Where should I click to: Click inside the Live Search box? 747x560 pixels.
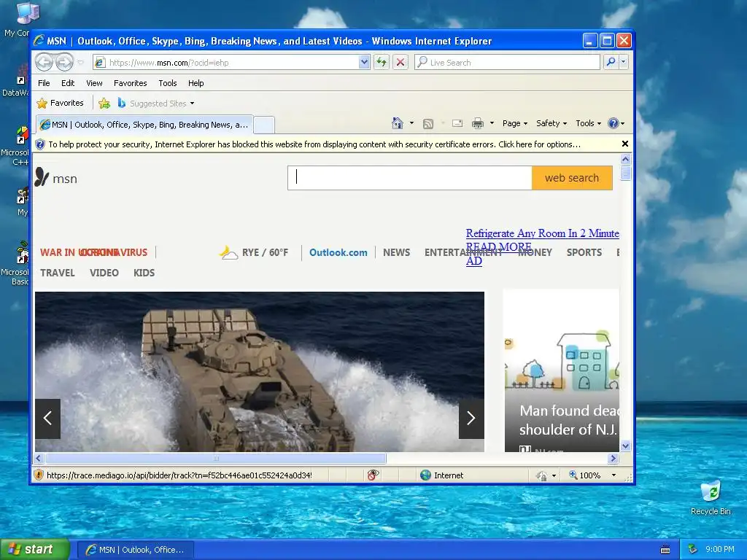click(x=508, y=63)
